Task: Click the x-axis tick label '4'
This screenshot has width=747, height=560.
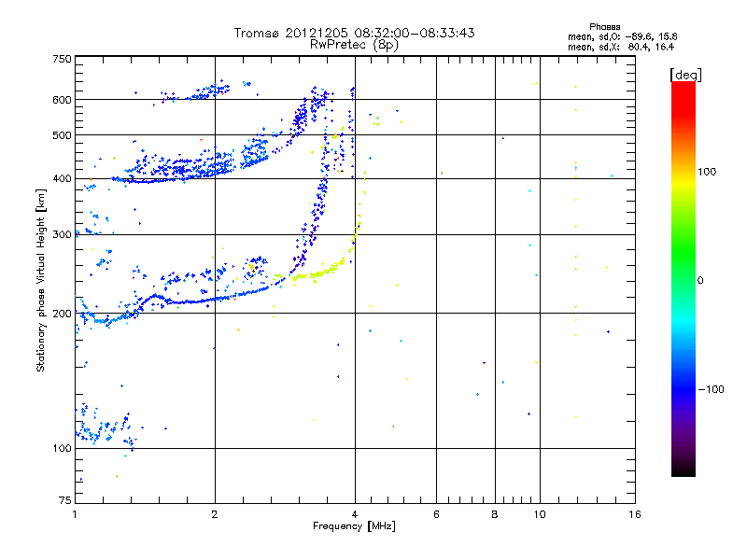Action: point(355,514)
